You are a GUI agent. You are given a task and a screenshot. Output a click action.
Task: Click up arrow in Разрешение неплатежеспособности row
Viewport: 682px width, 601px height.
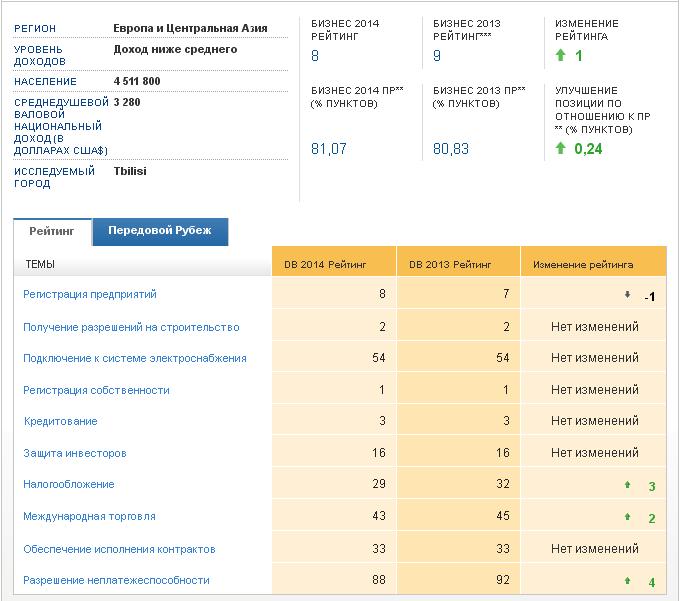point(627,580)
